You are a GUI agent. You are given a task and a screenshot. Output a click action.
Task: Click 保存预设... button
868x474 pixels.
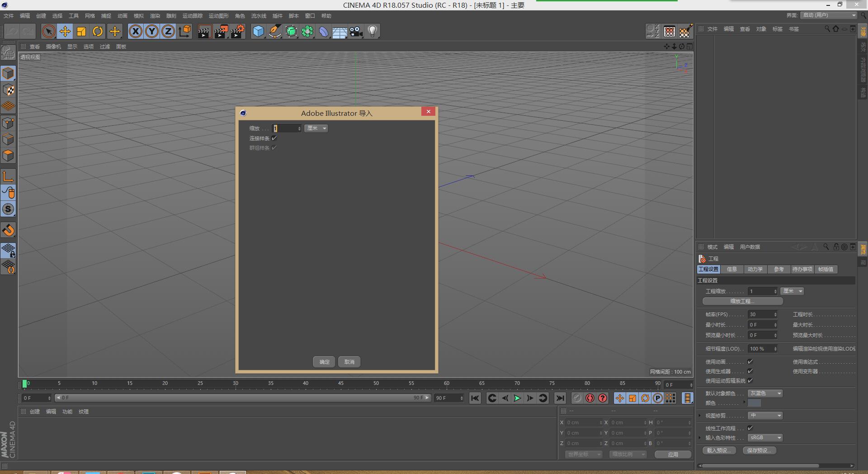pyautogui.click(x=759, y=450)
